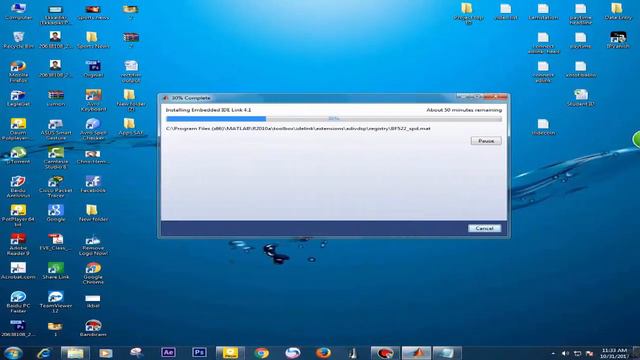Select the TeamViewer 12 desktop shortcut

tap(56, 302)
